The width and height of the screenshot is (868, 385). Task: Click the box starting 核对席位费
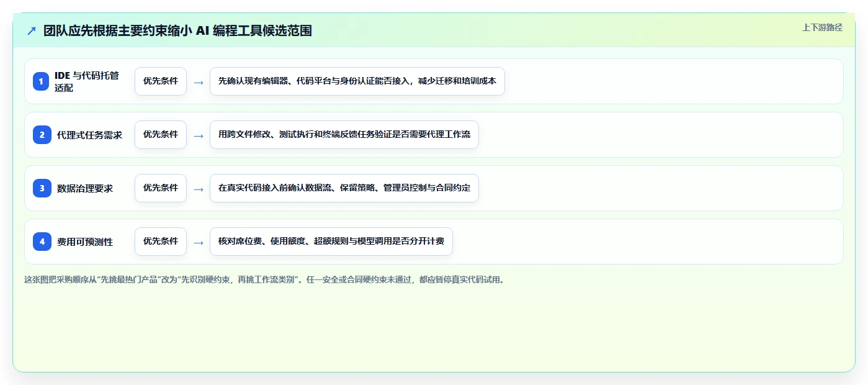[331, 242]
